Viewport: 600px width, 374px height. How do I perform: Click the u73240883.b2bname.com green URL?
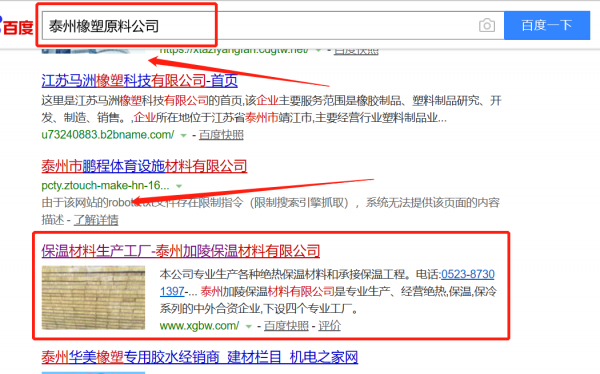[x=108, y=135]
